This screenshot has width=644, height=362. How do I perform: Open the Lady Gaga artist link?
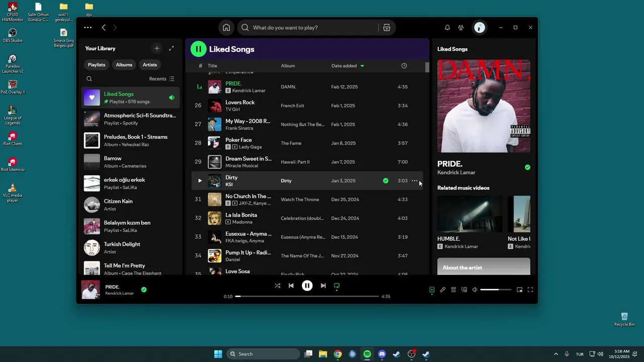(250, 147)
